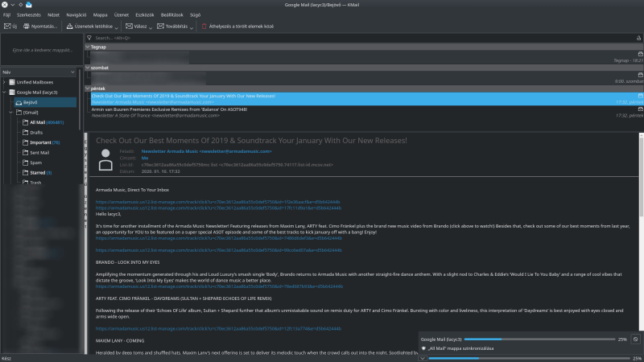This screenshot has width=644, height=362.
Task: Collapse the péntek message group
Action: [88, 88]
